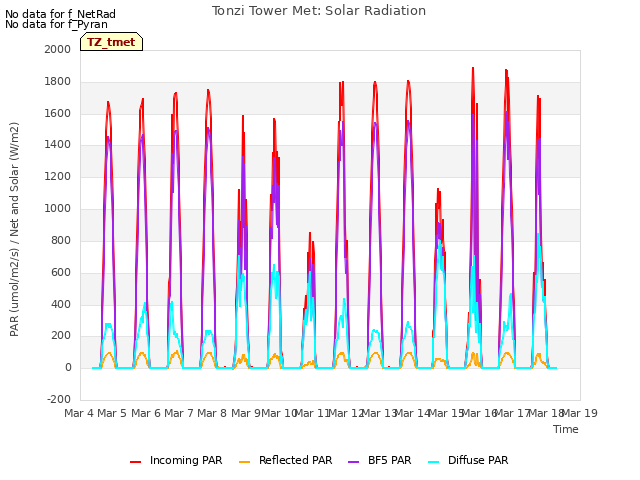Viewport: 640px width, 480px height.
Task: Click the Mar 9 x-axis label
Action: 246,413
